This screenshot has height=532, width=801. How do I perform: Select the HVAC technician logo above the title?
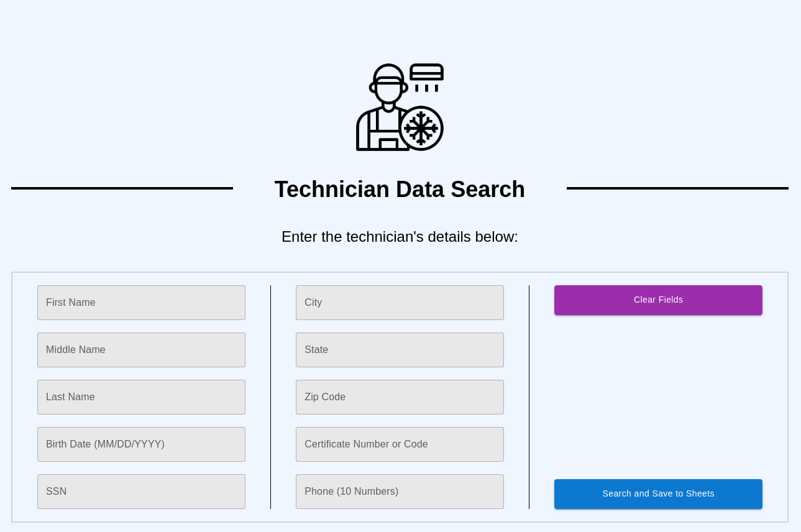400,107
